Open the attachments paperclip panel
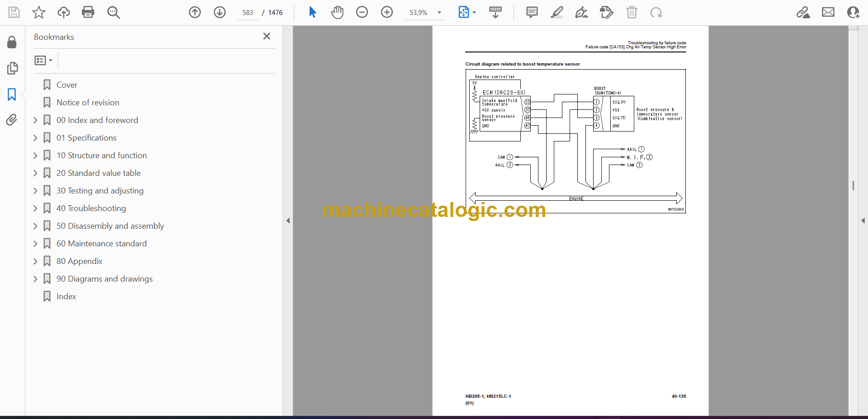868x419 pixels. click(x=12, y=120)
